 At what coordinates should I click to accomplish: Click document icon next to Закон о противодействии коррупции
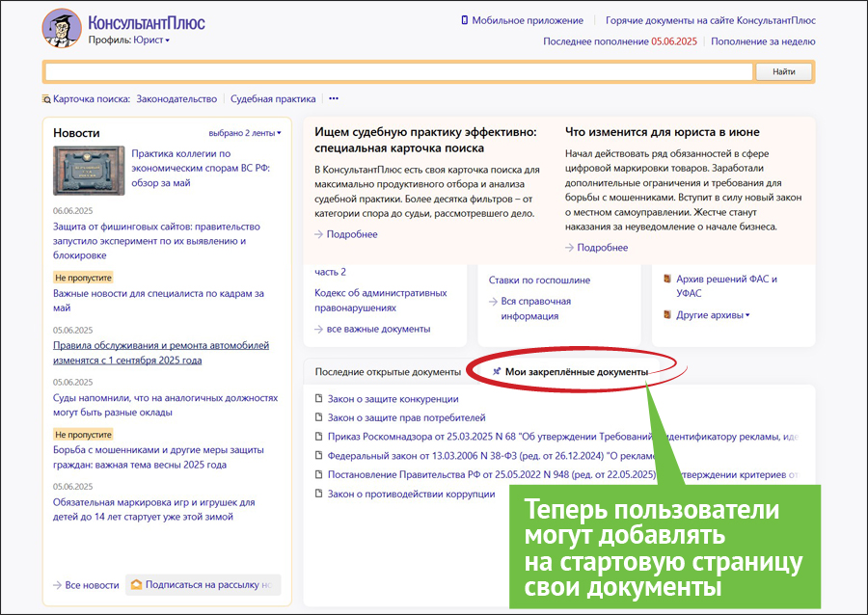pos(319,495)
